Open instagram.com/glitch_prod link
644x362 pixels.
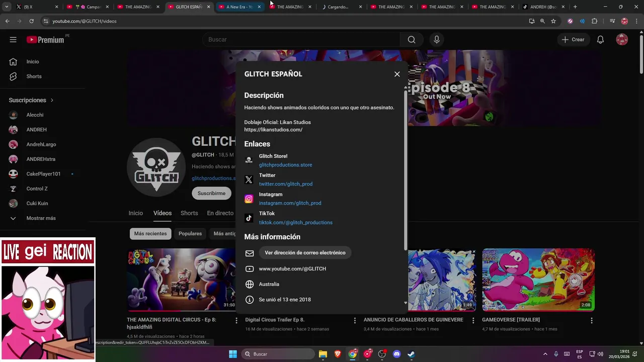pos(290,203)
